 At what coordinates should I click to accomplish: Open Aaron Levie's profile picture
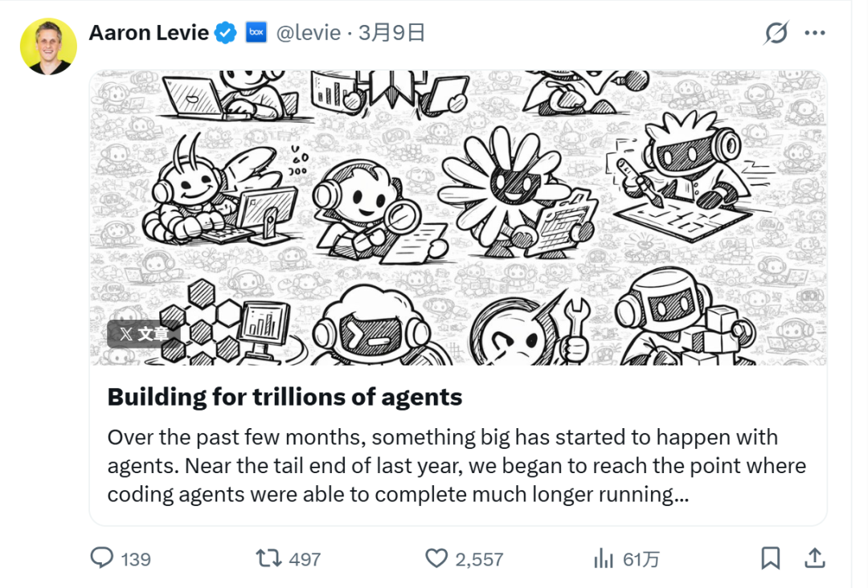click(48, 47)
